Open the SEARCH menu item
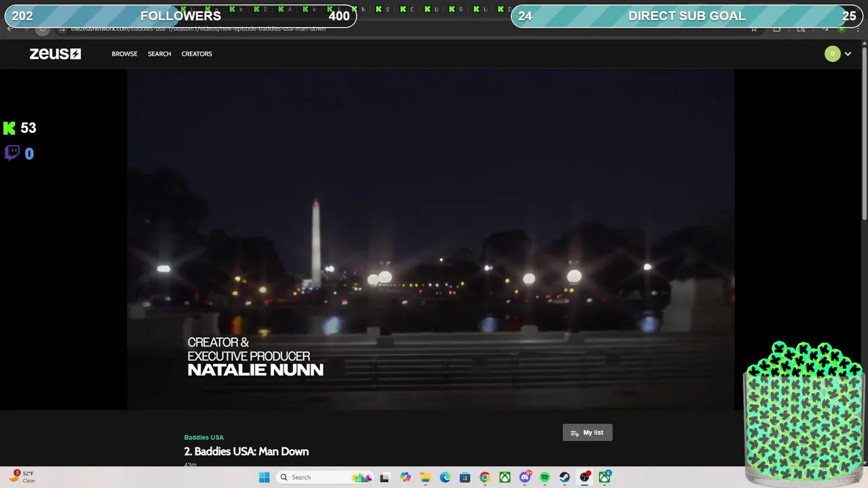Screen dimensions: 868x488 click(159, 54)
